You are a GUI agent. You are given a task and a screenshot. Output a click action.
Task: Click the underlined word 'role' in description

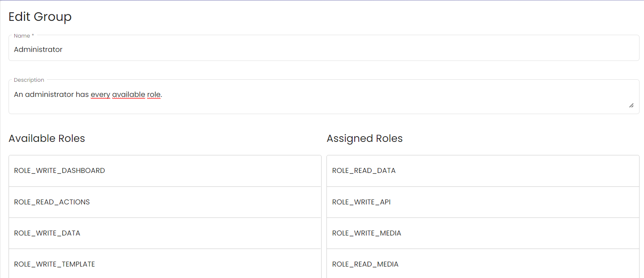154,94
